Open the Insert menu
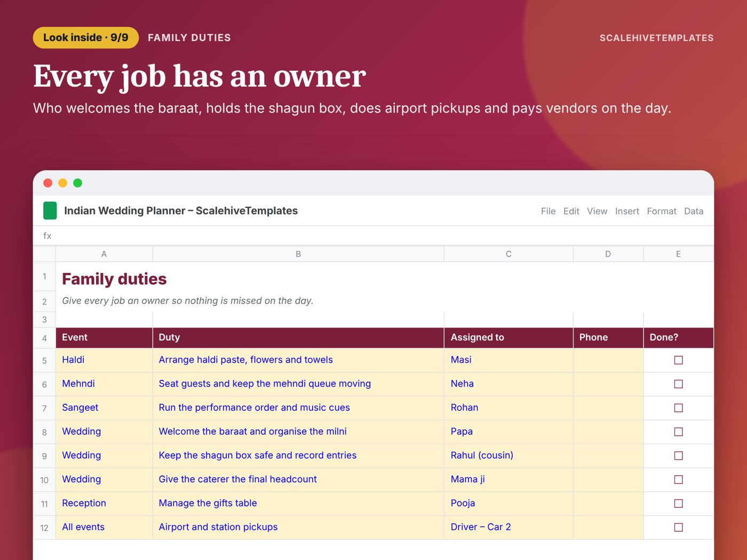The image size is (747, 560). coord(627,211)
